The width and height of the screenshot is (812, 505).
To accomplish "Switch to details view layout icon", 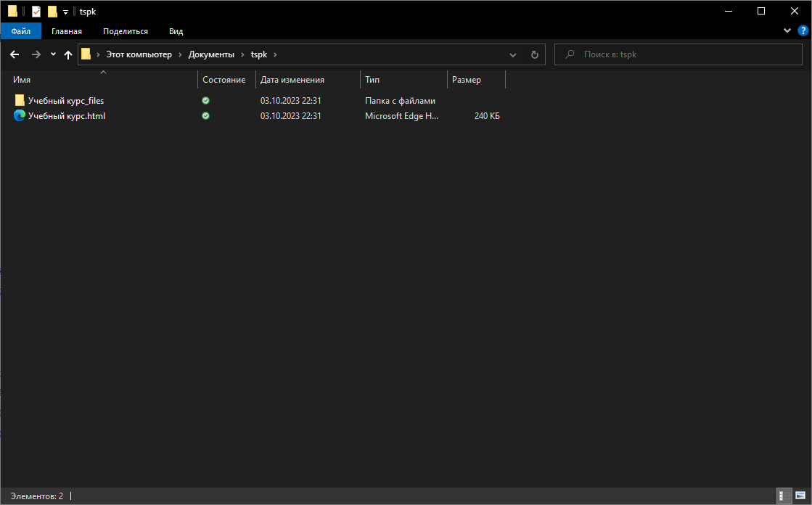I will pos(784,496).
